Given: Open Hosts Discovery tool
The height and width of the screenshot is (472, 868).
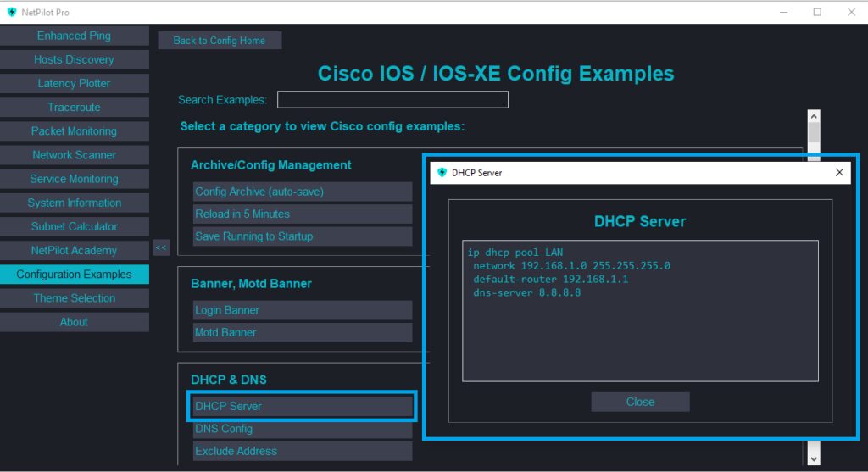Looking at the screenshot, I should coord(75,60).
